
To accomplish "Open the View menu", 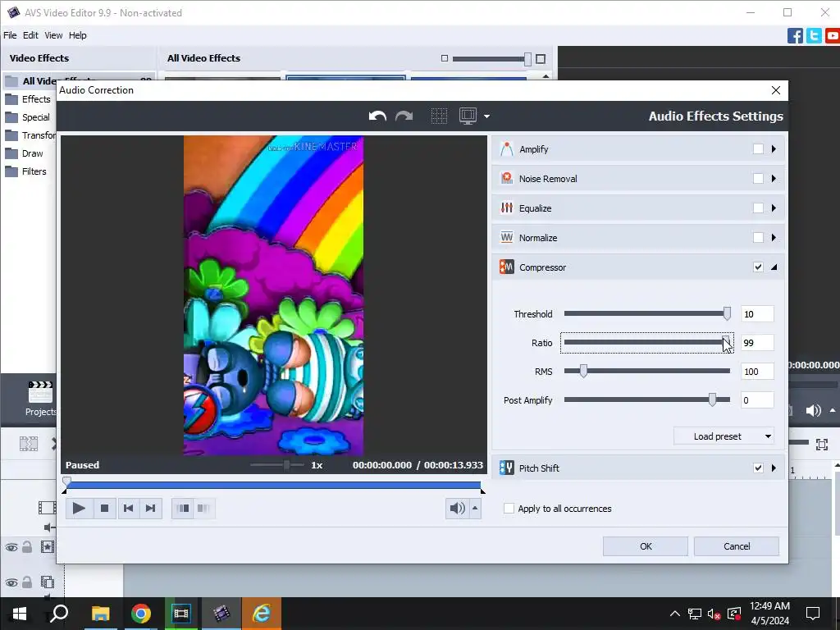I will pyautogui.click(x=53, y=35).
